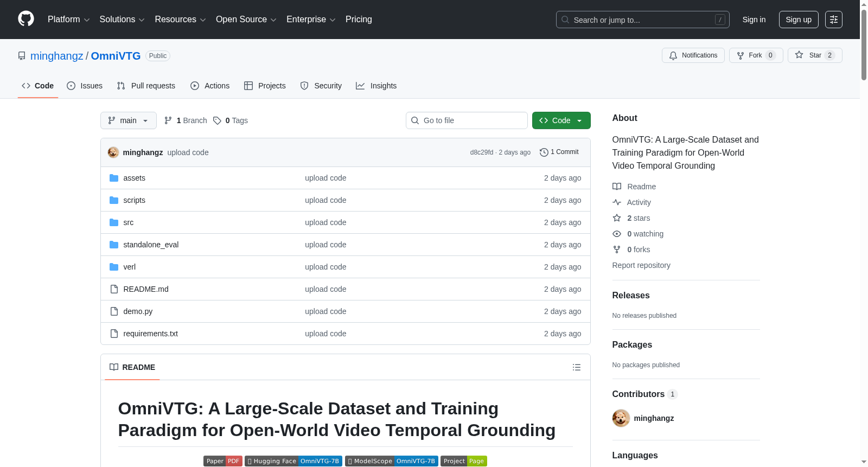Click the verl folder icon
This screenshot has width=868, height=467.
[114, 267]
